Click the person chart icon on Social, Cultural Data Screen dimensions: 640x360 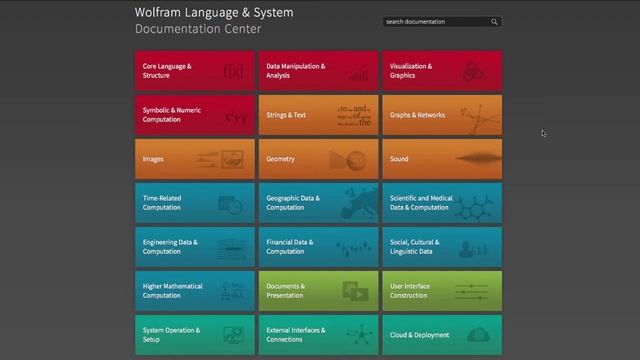pyautogui.click(x=473, y=249)
